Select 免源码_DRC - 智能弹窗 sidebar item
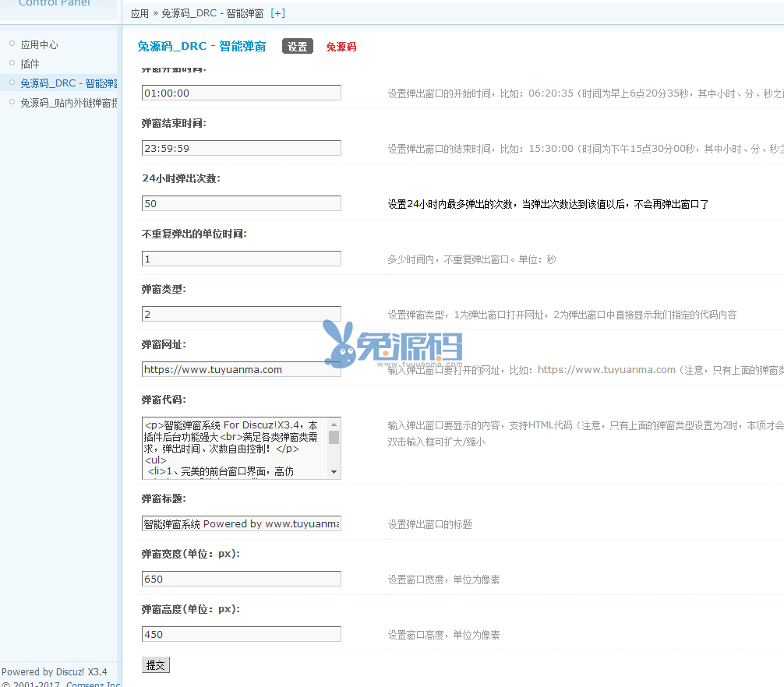The height and width of the screenshot is (687, 784). click(x=69, y=83)
